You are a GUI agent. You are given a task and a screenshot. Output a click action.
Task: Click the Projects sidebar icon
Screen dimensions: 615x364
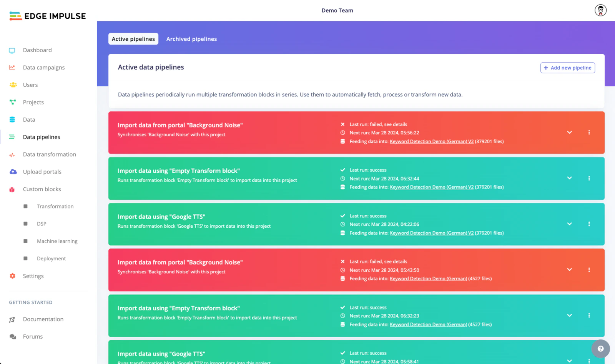click(x=12, y=102)
